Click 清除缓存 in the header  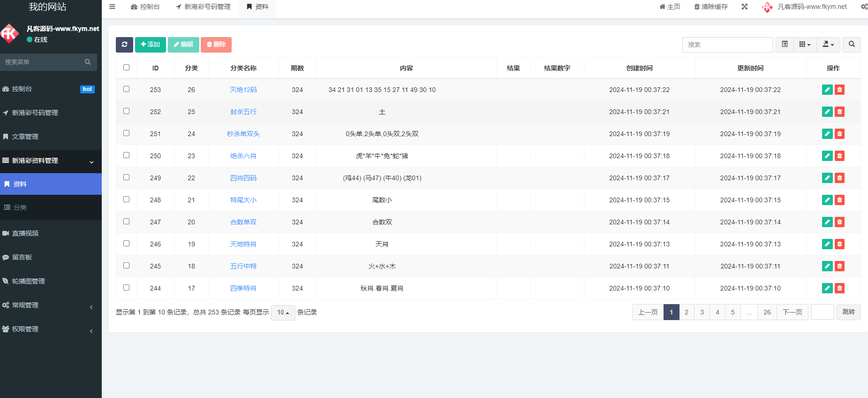711,7
